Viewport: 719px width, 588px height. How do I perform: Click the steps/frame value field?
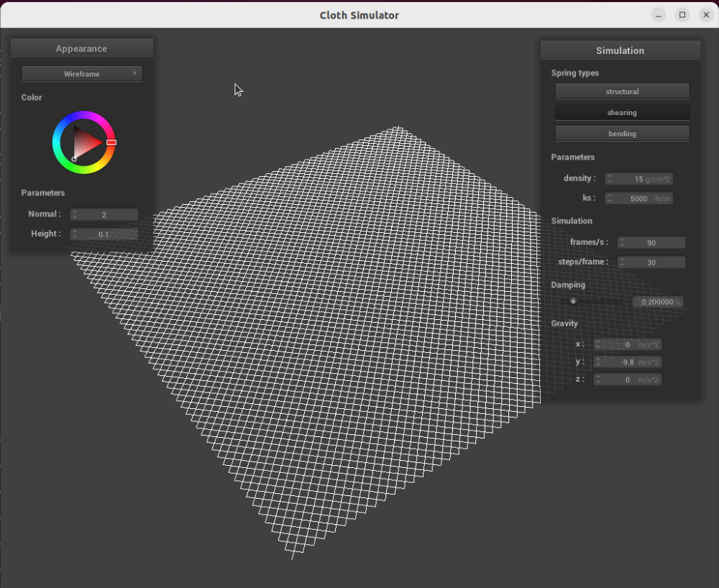pos(651,262)
